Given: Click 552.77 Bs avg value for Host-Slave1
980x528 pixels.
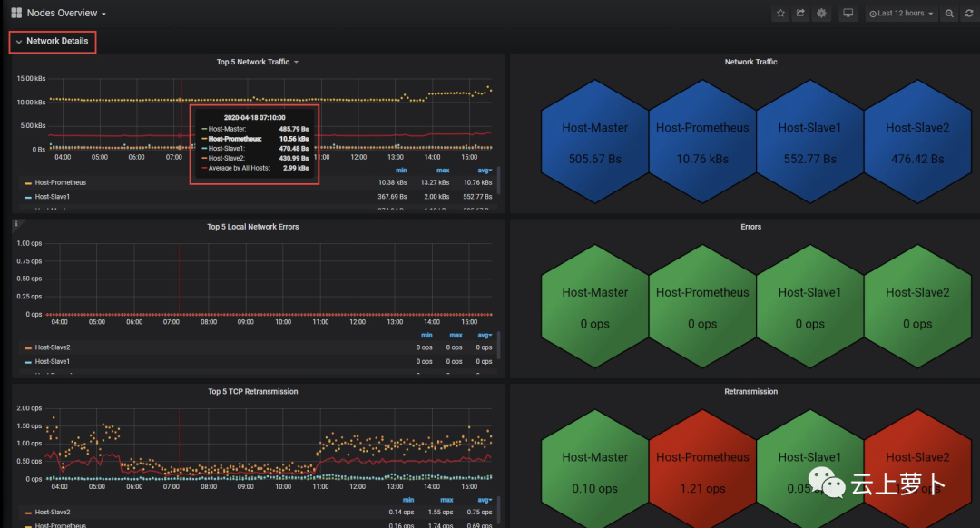Looking at the screenshot, I should (477, 197).
